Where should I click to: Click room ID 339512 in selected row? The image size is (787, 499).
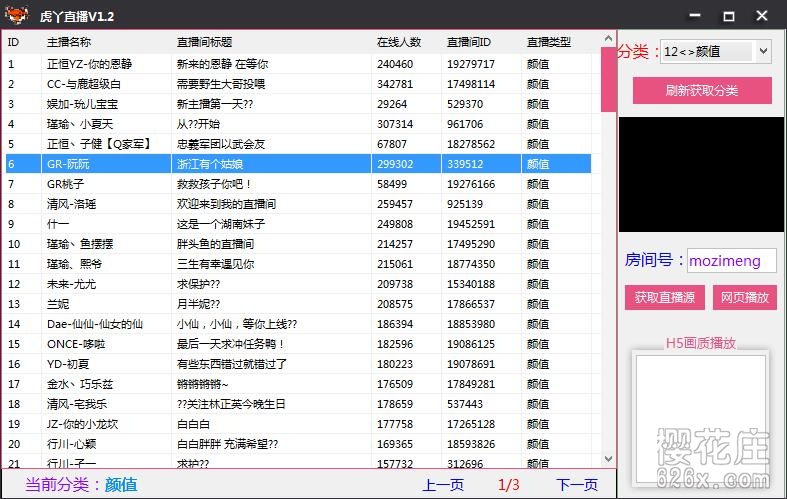click(465, 164)
